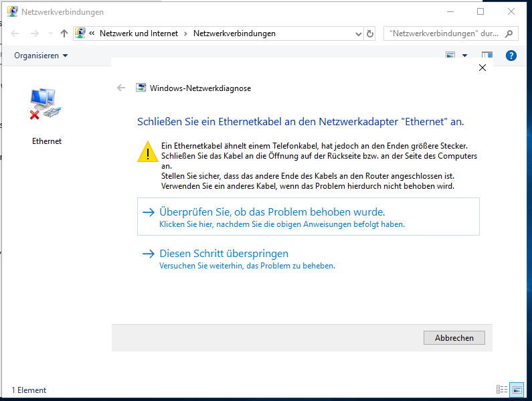Image resolution: width=532 pixels, height=401 pixels.
Task: Refresh the Netzwerkverbindungen view
Action: (x=370, y=33)
